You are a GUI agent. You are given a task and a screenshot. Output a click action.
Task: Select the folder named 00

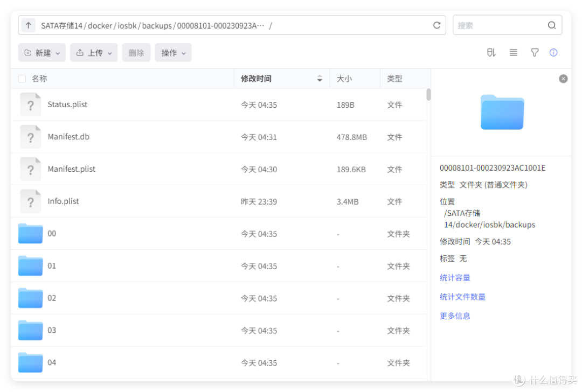52,234
